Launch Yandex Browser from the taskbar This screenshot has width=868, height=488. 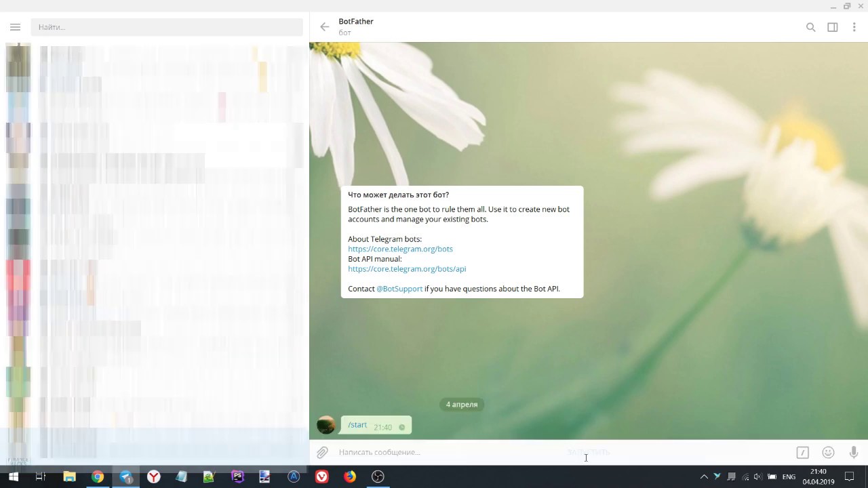[x=154, y=476]
